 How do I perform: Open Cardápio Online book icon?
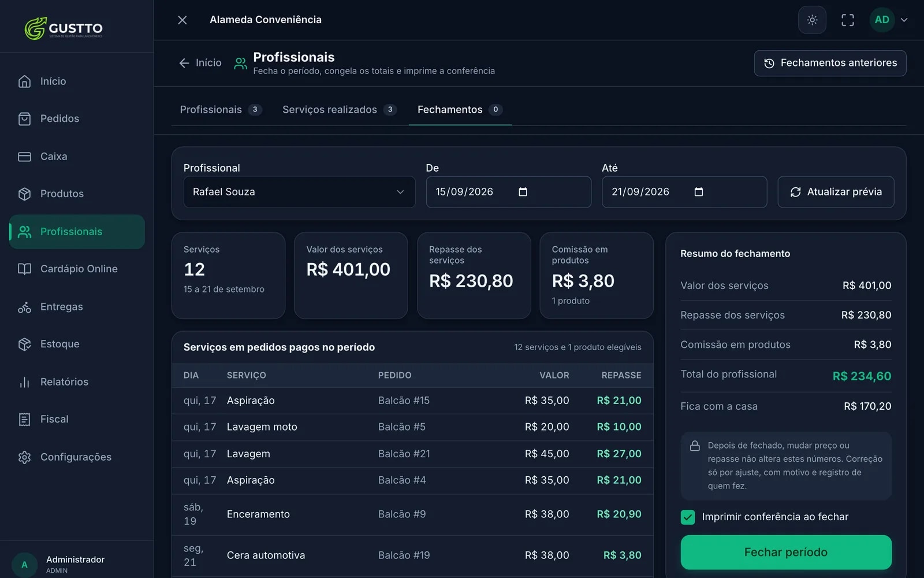[24, 269]
